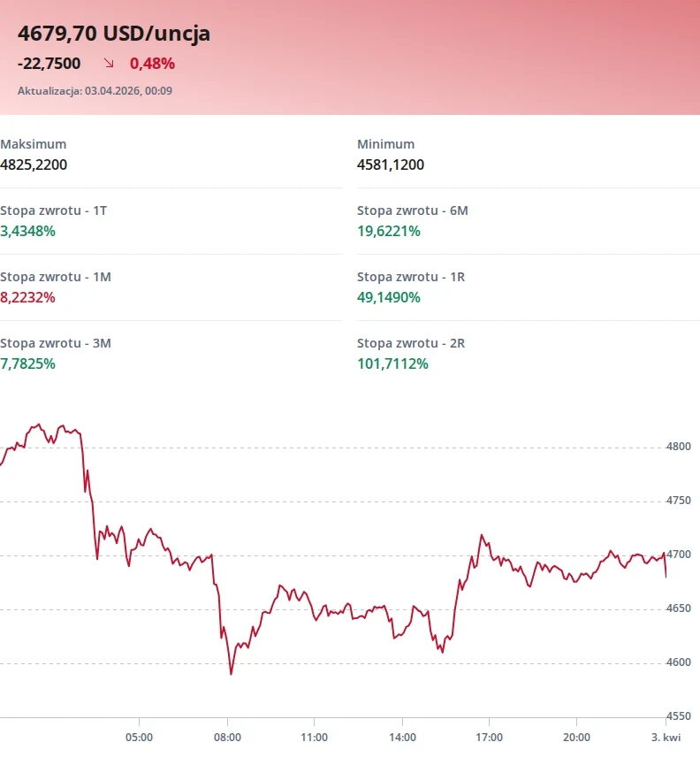Click the chart's lowest dip near 08:00
Image resolution: width=700 pixels, height=765 pixels.
[x=231, y=674]
